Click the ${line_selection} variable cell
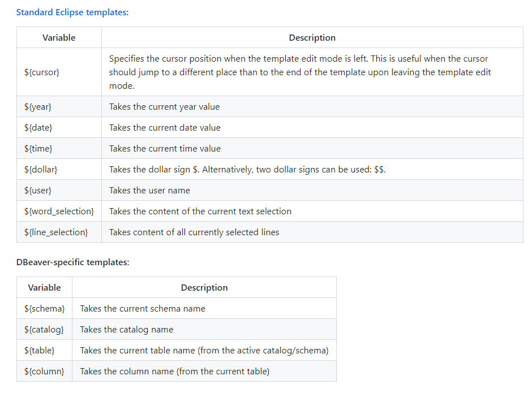This screenshot has width=532, height=393. (56, 232)
